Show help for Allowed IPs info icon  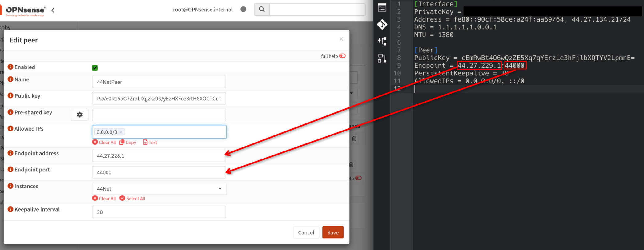click(x=10, y=128)
